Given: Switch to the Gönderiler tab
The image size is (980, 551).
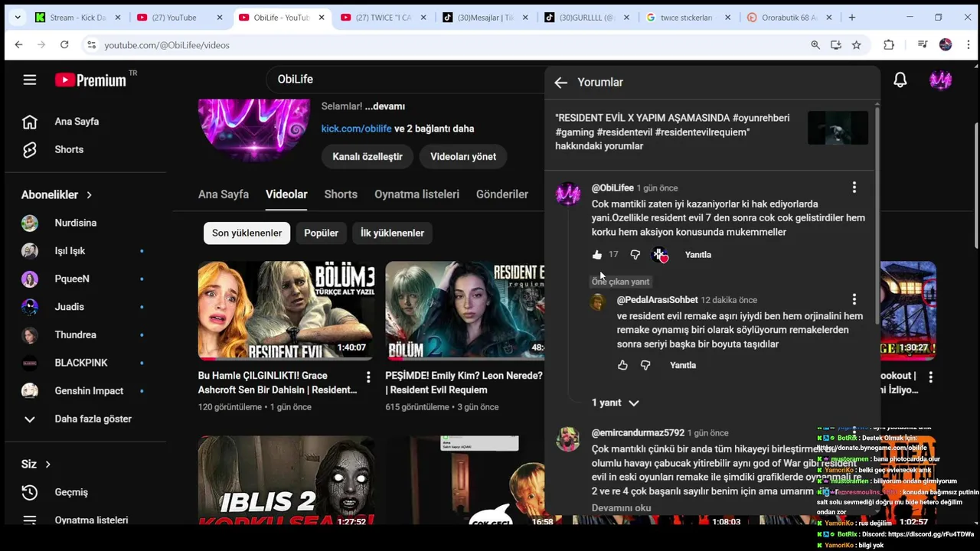Looking at the screenshot, I should (x=502, y=194).
